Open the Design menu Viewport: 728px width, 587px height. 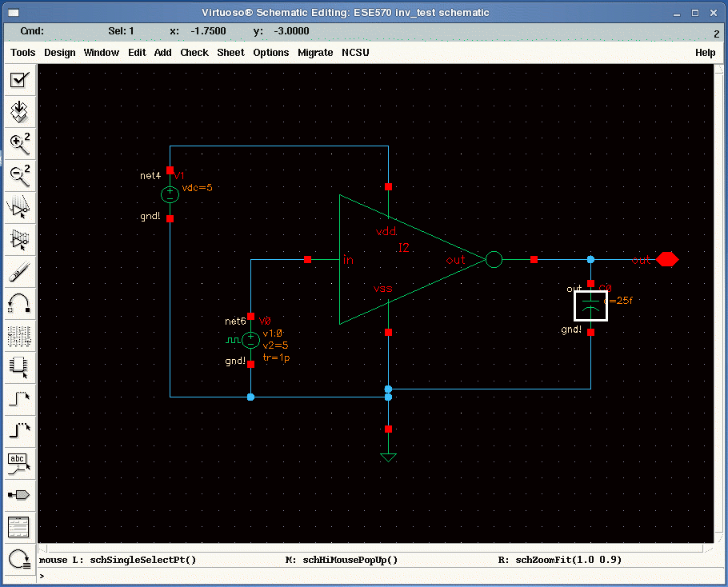point(60,53)
